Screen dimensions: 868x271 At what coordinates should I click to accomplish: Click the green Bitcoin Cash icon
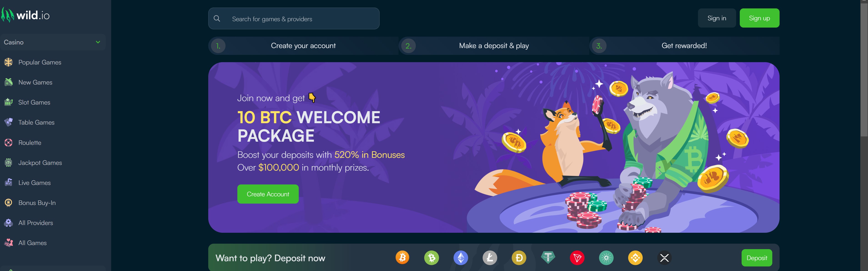point(431,258)
